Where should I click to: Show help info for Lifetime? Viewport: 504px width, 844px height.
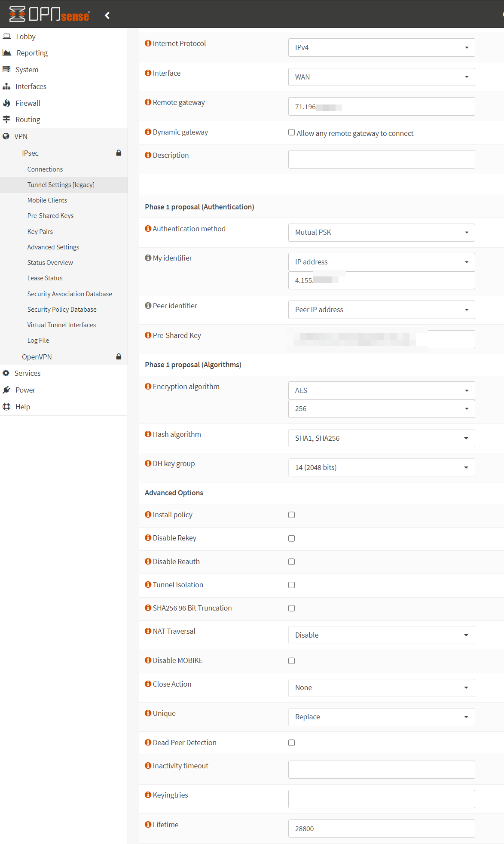148,824
